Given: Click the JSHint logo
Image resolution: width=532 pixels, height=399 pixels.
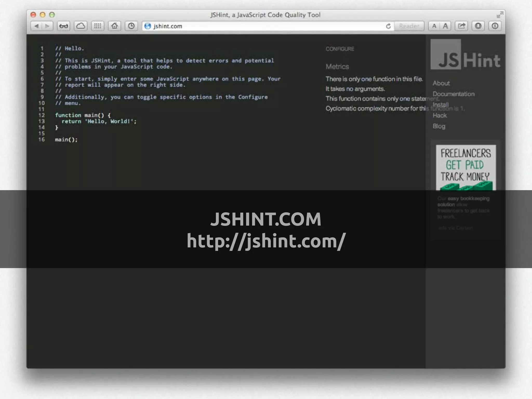Looking at the screenshot, I should click(x=465, y=55).
